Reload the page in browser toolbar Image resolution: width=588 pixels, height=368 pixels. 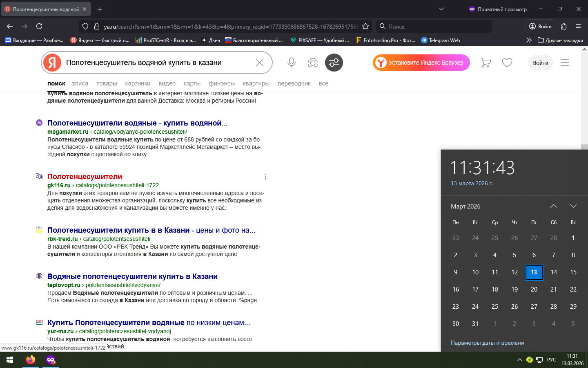39,26
